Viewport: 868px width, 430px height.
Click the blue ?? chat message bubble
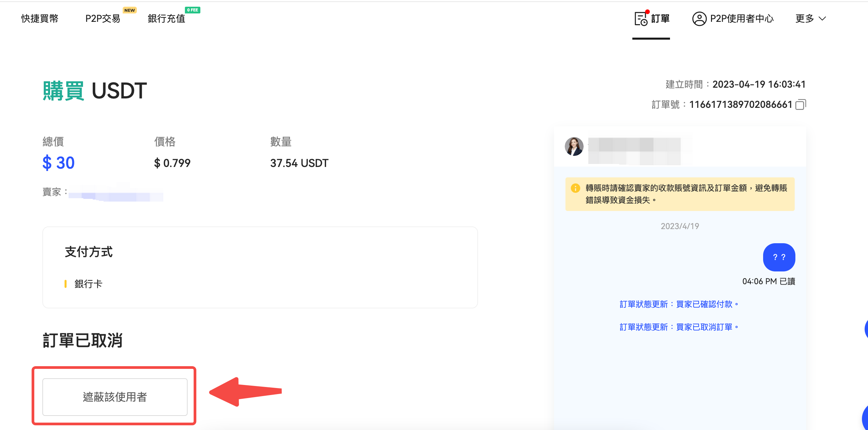[779, 257]
